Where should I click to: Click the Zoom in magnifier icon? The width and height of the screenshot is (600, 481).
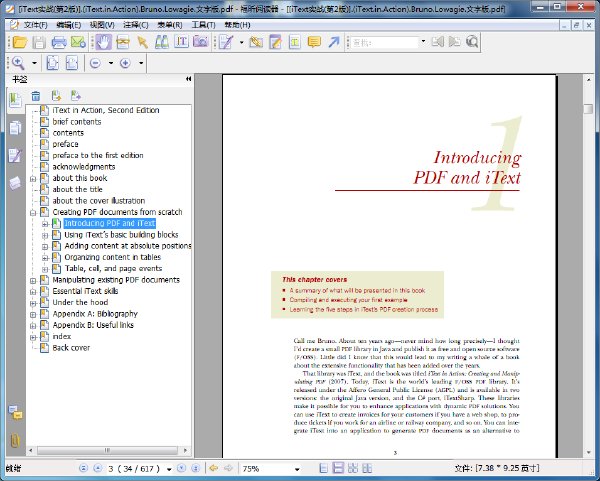(18, 63)
